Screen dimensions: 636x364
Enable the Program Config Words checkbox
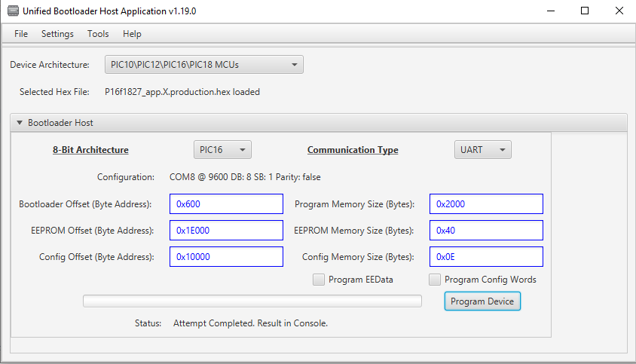pos(435,280)
